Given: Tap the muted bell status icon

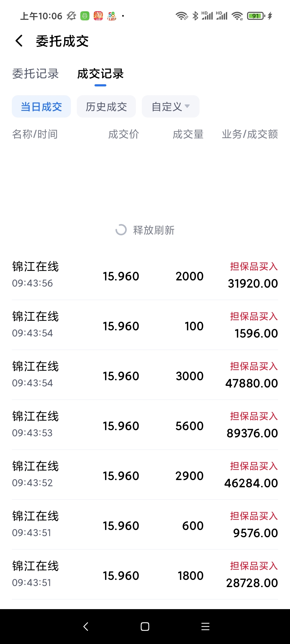Looking at the screenshot, I should (x=71, y=16).
